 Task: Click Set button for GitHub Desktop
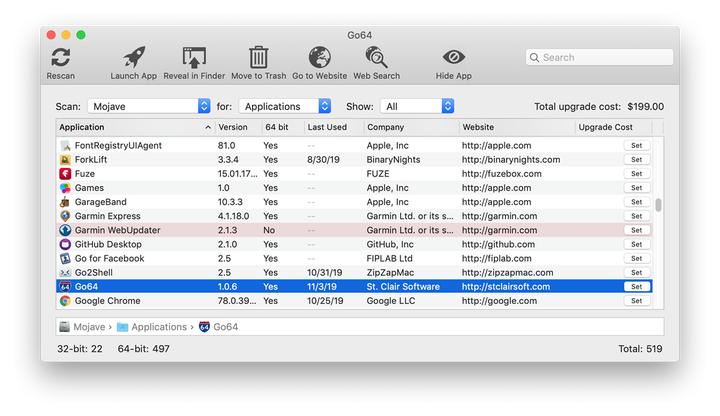click(636, 244)
